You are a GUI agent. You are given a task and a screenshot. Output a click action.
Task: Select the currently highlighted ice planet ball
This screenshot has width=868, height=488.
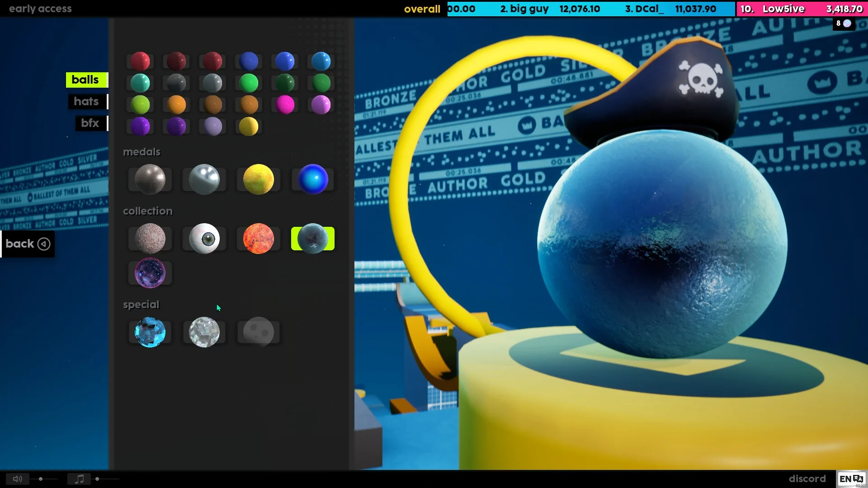(313, 239)
